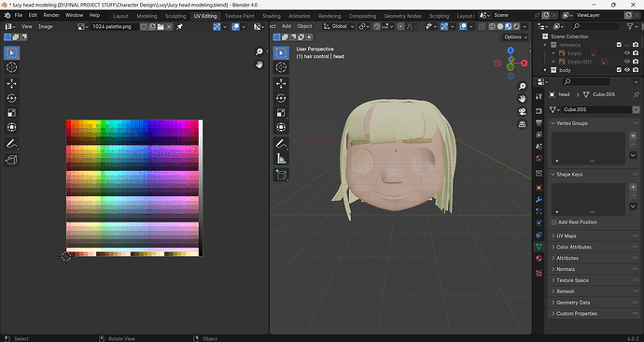Select the Annotate tool in UV editor

[x=11, y=144]
